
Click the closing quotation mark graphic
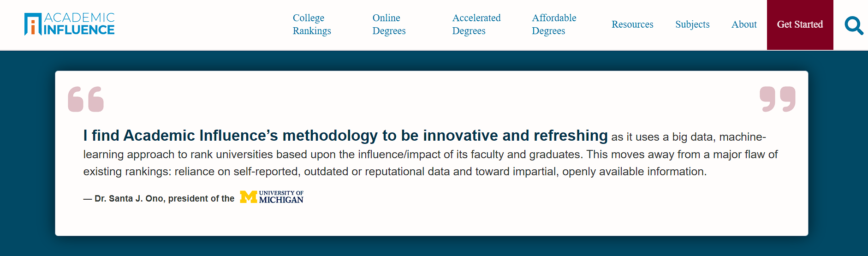778,99
